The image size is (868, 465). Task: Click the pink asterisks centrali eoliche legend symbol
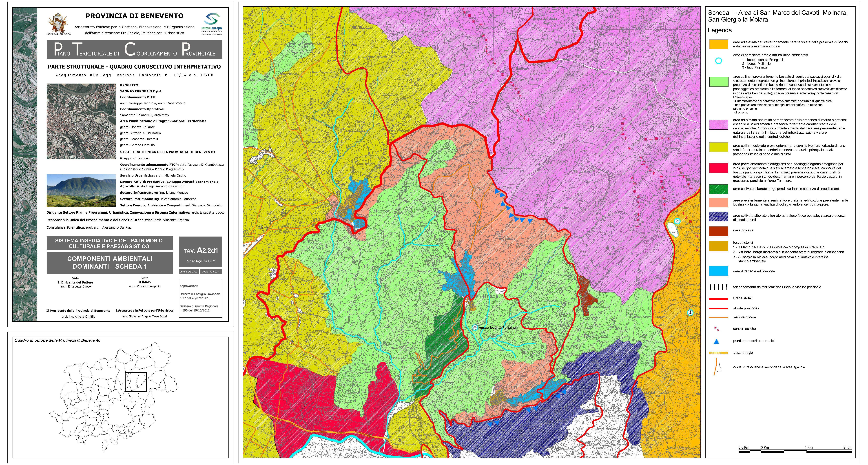click(x=717, y=329)
